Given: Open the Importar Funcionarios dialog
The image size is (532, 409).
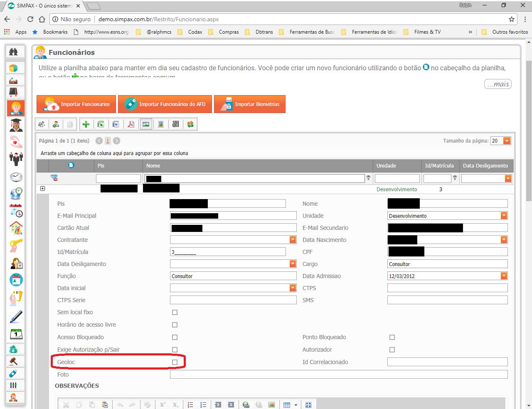Looking at the screenshot, I should [76, 104].
